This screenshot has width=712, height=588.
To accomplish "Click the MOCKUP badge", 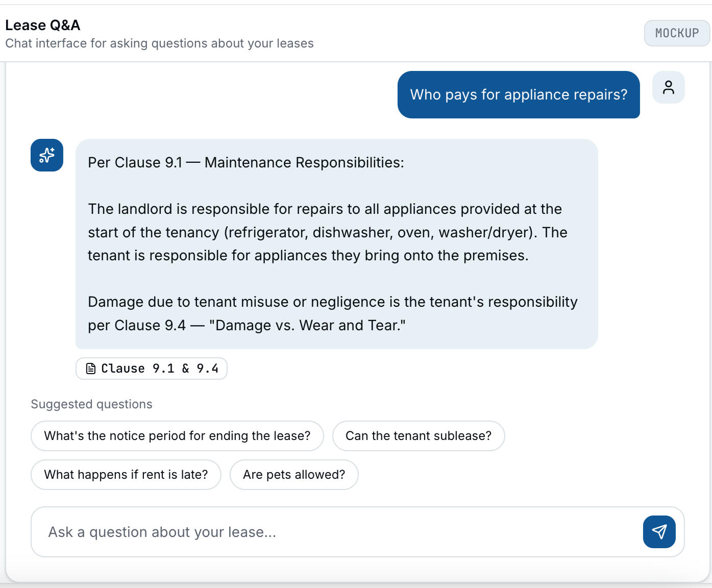I will (676, 33).
